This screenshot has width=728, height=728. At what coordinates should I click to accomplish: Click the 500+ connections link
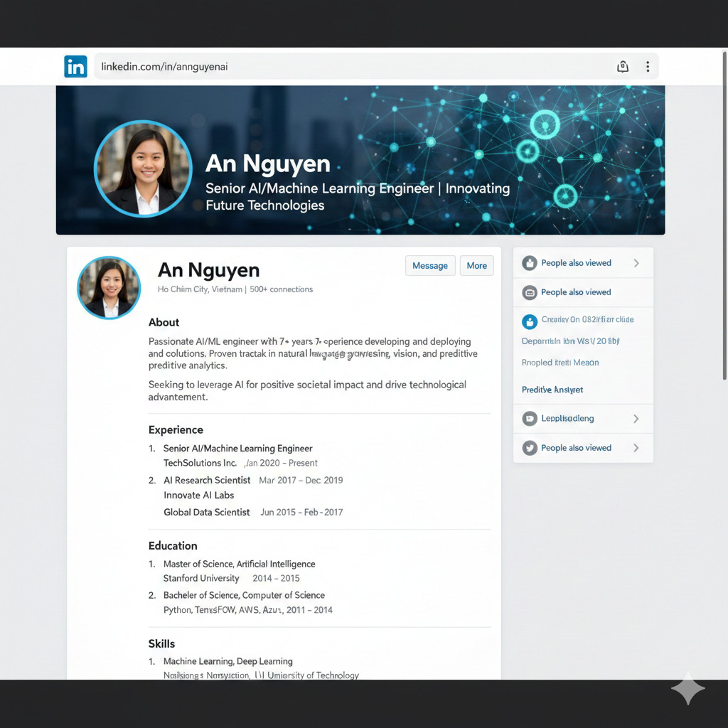[x=282, y=289]
